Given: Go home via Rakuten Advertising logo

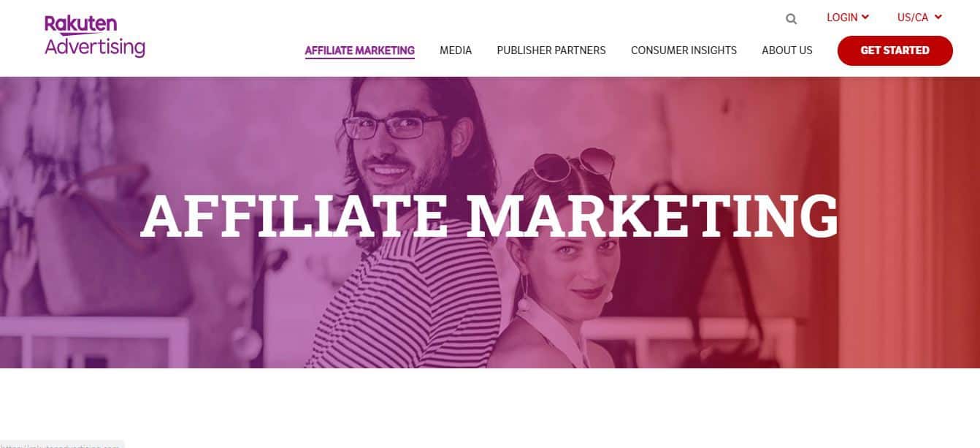Looking at the screenshot, I should pos(95,36).
